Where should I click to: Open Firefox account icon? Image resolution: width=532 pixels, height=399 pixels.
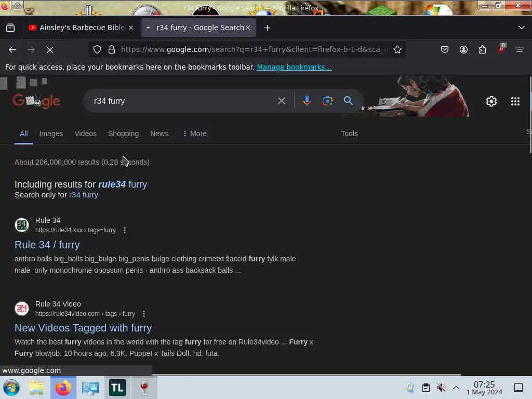pos(463,49)
